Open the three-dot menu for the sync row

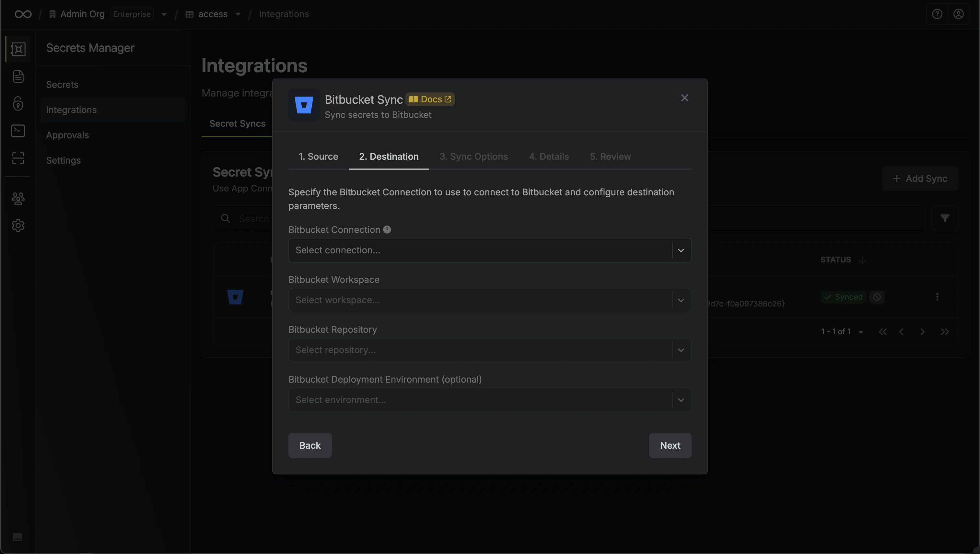coord(937,297)
